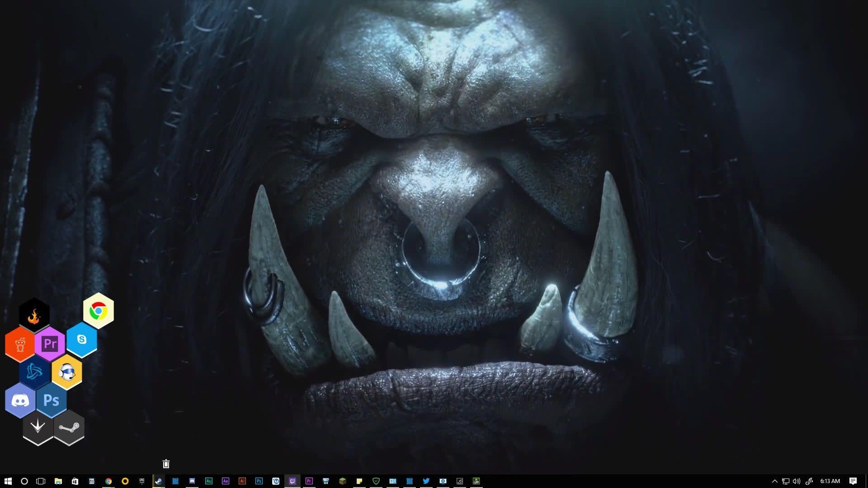Screen dimensions: 868x488
Task: Launch After Effects from the taskbar
Action: tap(226, 481)
